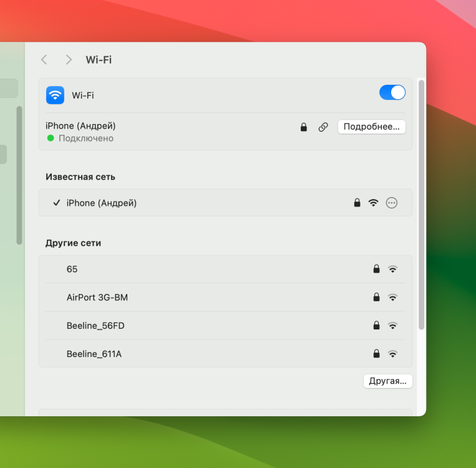Select network 65
476x468 pixels.
[225, 269]
